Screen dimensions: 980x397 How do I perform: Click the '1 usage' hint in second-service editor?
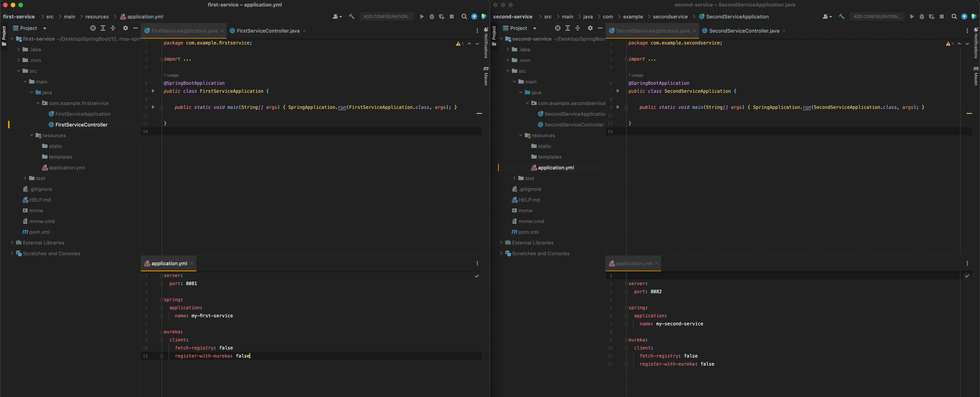click(x=636, y=75)
